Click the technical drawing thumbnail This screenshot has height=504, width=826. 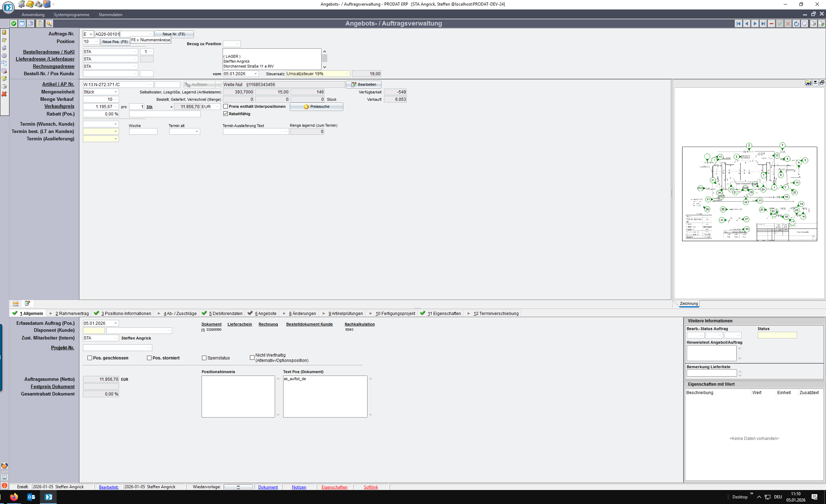pos(749,194)
